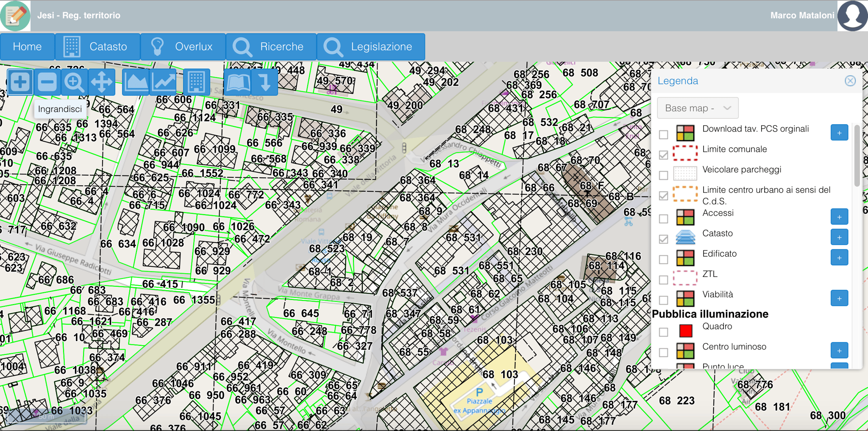Click the red Quadro color swatch

click(685, 330)
